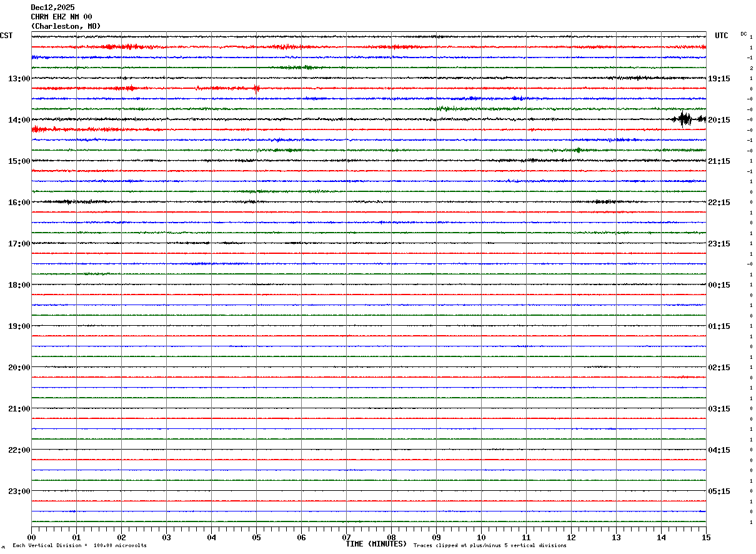This screenshot has height=554, width=756.
Task: Click minute tick label 11 on time axis
Action: pos(526,537)
